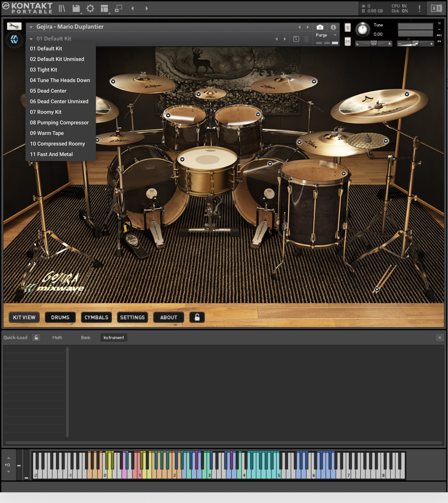The image size is (448, 503).
Task: Click the Kontakt Portable logo
Action: point(27,8)
